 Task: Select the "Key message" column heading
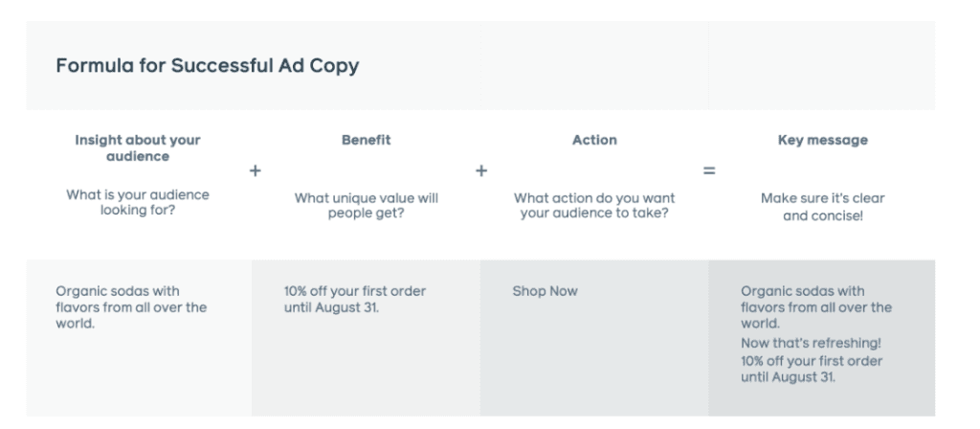click(823, 141)
